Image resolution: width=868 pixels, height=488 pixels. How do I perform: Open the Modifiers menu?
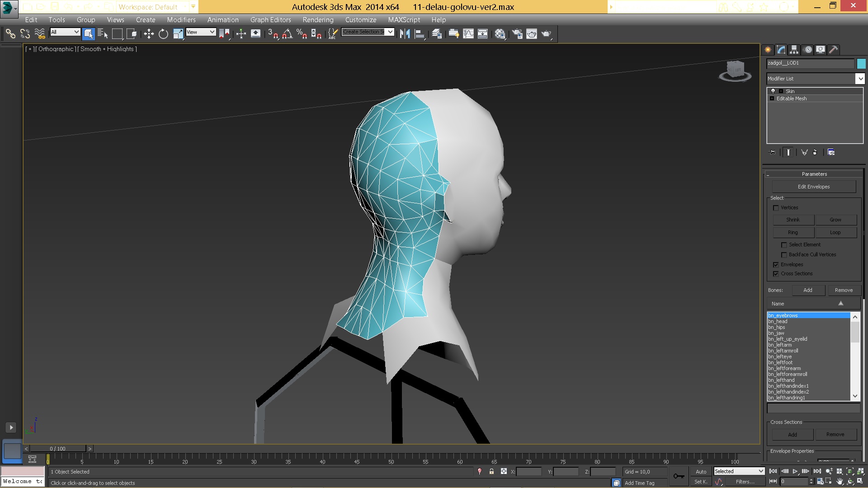click(181, 20)
